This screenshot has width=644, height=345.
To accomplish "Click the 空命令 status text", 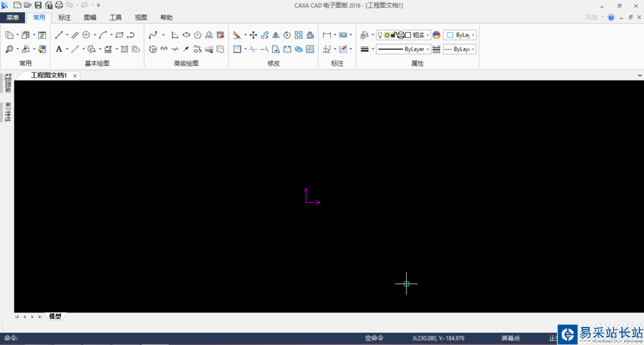I will [x=374, y=339].
